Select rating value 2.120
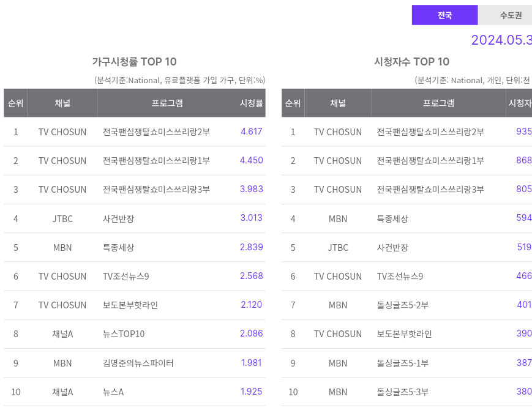 [252, 305]
